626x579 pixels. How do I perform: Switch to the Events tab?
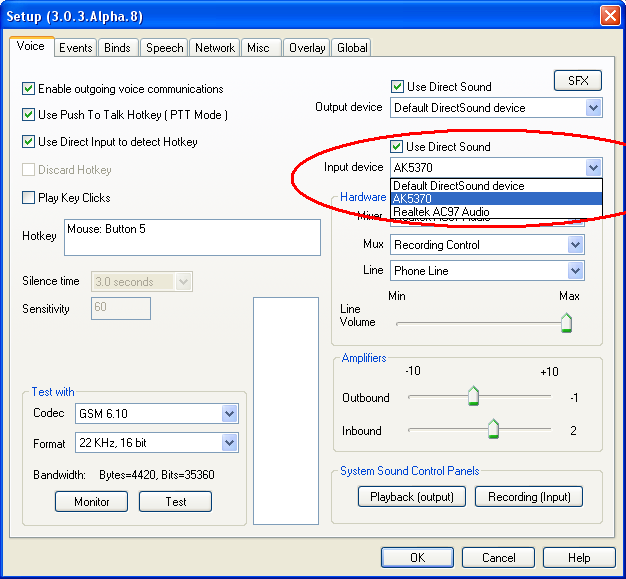(76, 48)
